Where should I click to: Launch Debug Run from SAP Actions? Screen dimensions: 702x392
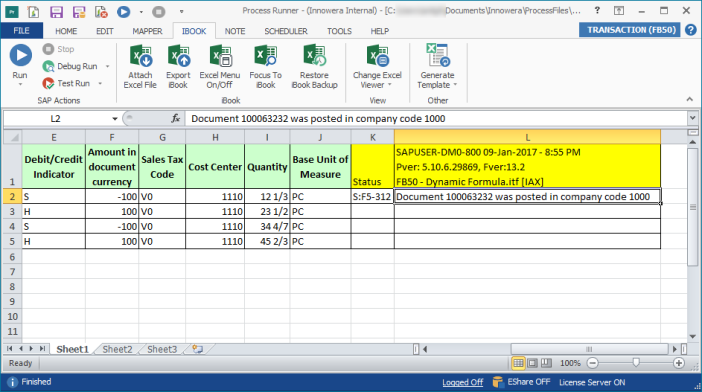tap(76, 66)
